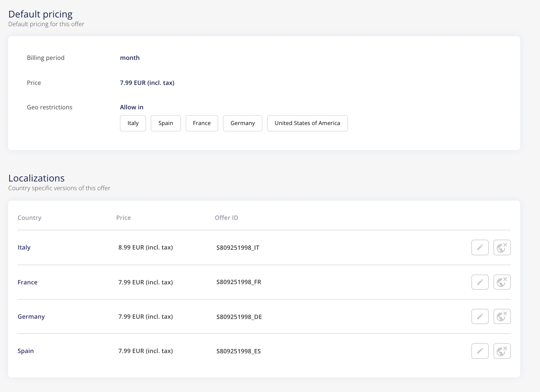Click the billing period value month
540x392 pixels.
[x=130, y=58]
